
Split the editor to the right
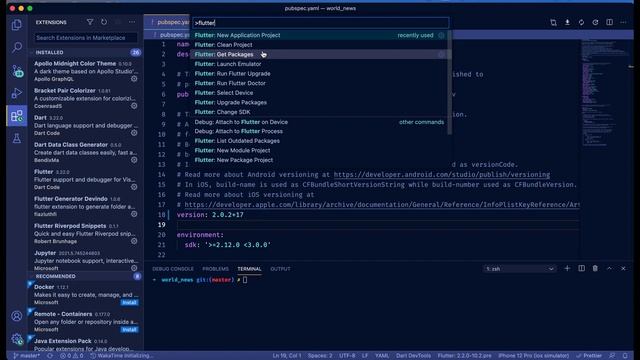point(609,22)
